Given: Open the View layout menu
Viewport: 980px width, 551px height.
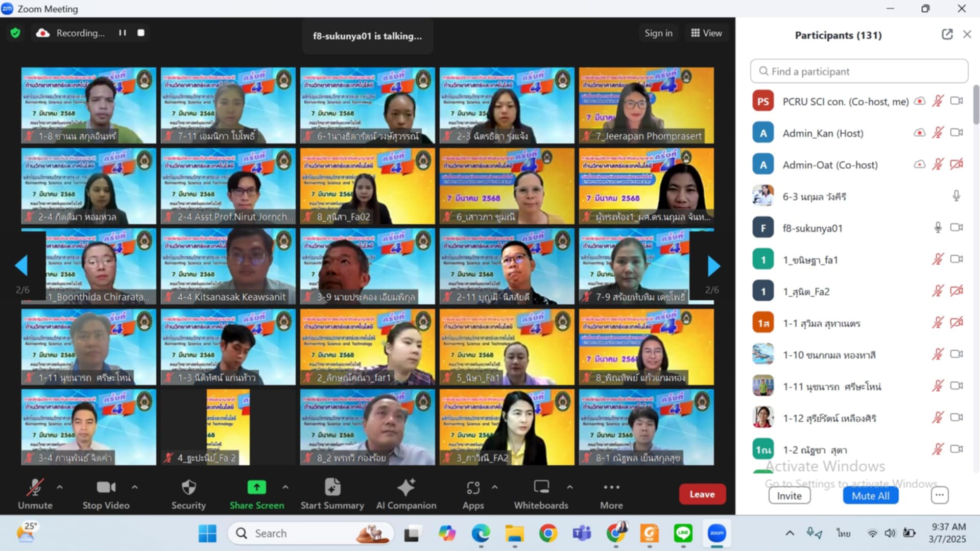Looking at the screenshot, I should click(x=706, y=33).
